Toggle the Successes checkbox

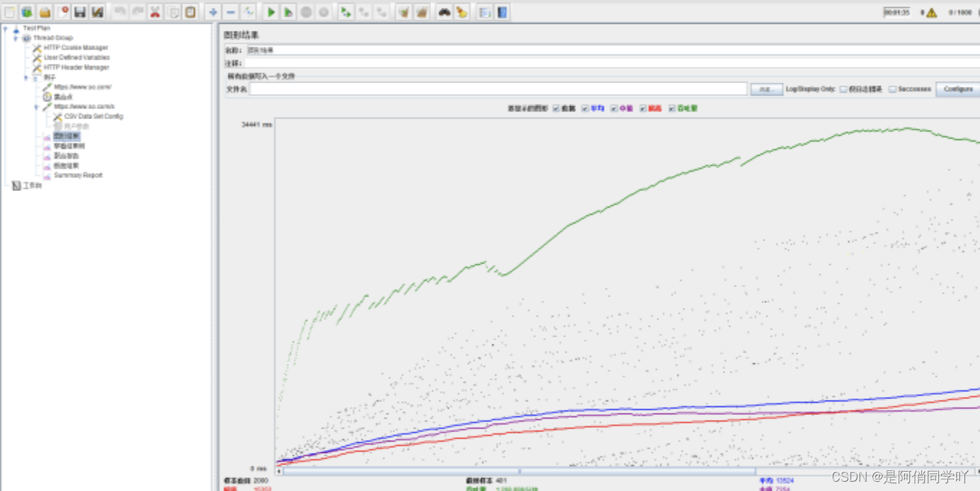point(892,90)
